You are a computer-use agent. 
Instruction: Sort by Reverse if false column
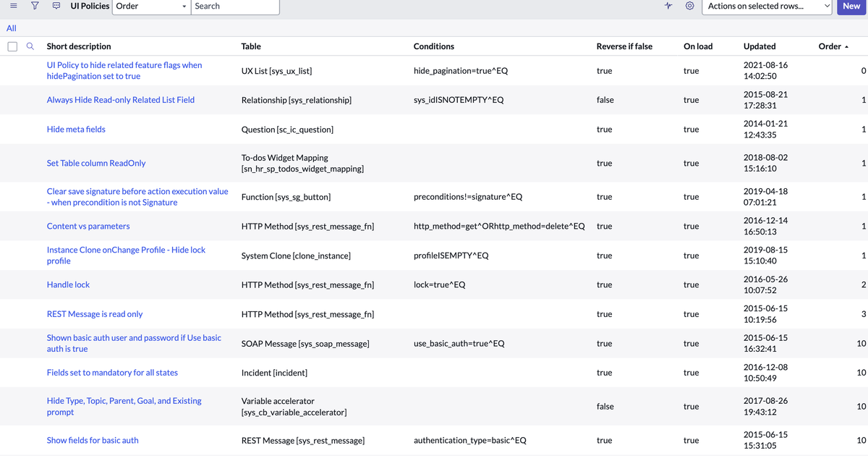coord(624,46)
